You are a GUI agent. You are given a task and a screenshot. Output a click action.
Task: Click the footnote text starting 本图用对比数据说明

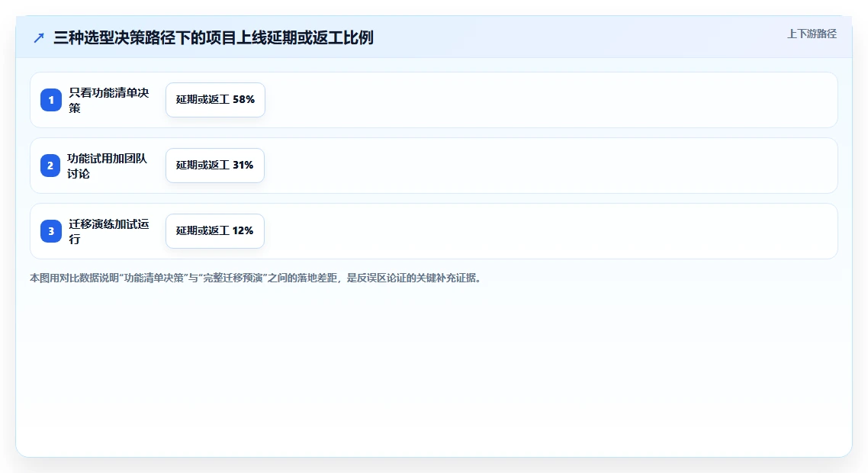tap(256, 278)
